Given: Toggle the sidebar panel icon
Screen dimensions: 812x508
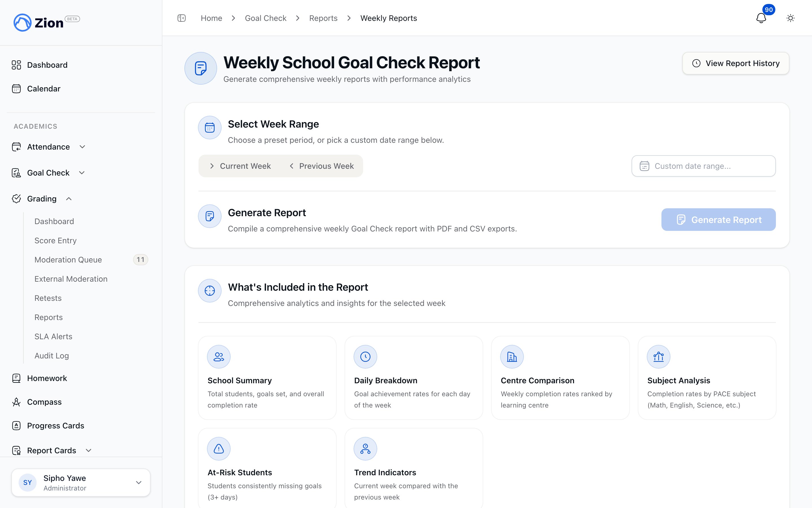Looking at the screenshot, I should pos(182,18).
